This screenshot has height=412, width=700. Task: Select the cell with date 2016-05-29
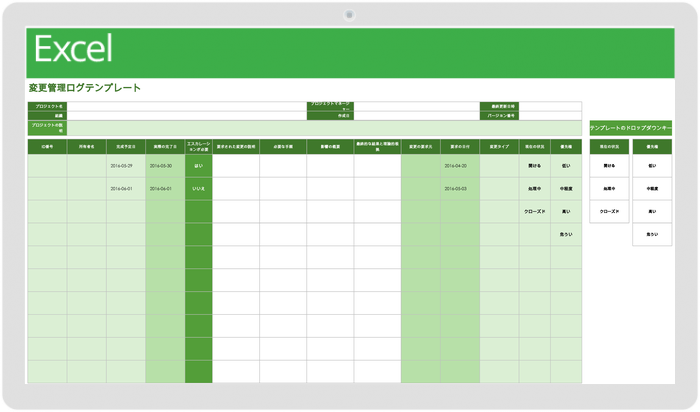tap(126, 166)
